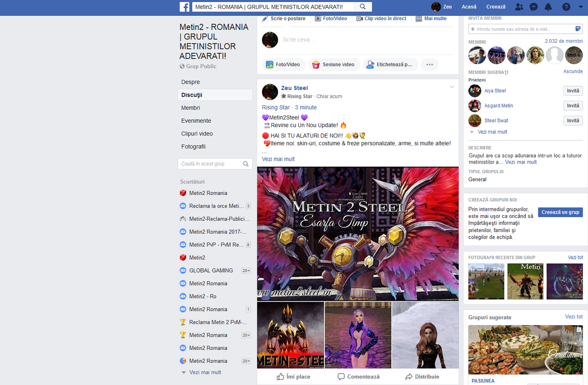Viewport: 588px width, 385px height.
Task: Open help question mark icon
Action: point(566,7)
